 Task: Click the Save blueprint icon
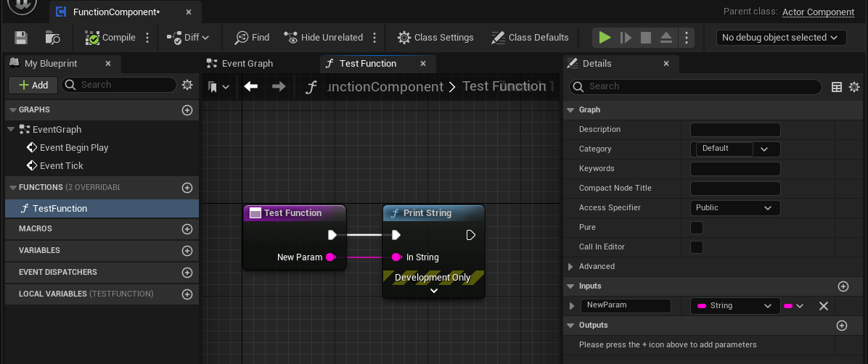21,38
